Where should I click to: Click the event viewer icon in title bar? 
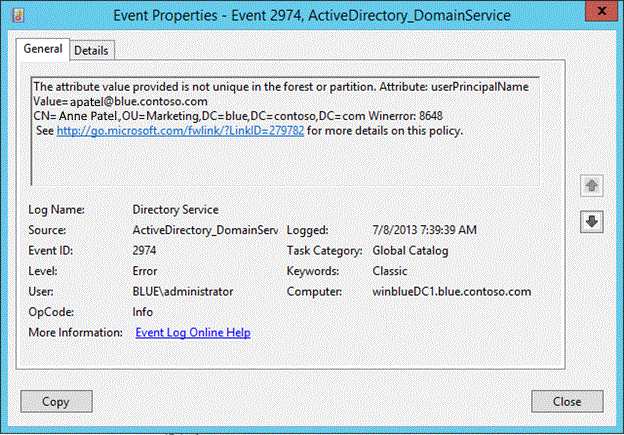[x=18, y=15]
